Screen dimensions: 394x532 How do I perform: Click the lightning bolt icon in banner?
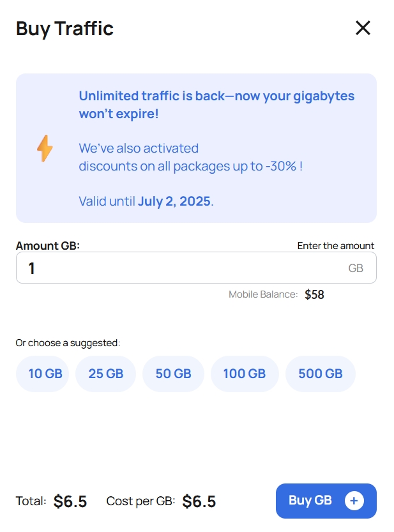45,149
